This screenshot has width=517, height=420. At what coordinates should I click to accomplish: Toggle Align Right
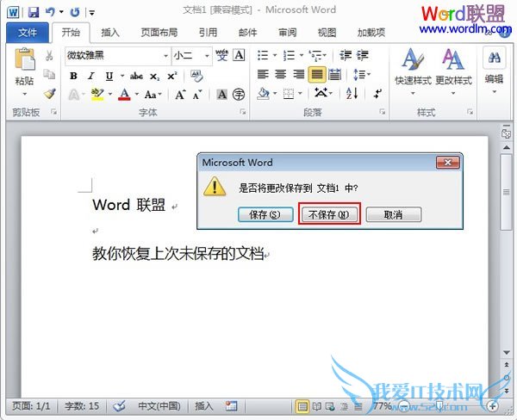pyautogui.click(x=299, y=74)
